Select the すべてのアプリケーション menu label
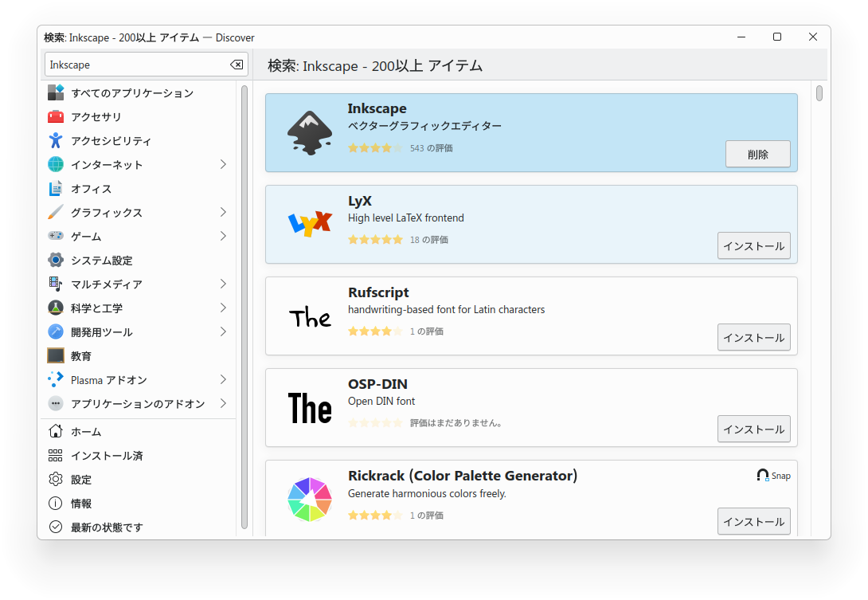 [132, 93]
